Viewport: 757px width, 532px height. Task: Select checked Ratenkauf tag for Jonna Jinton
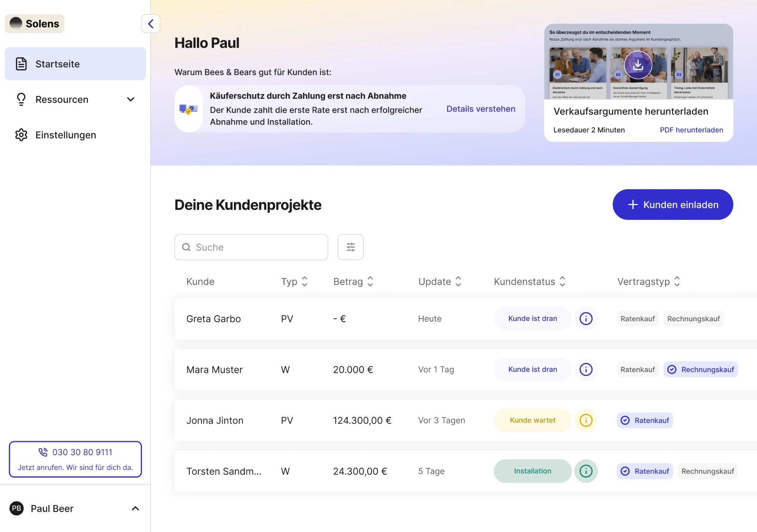point(645,420)
